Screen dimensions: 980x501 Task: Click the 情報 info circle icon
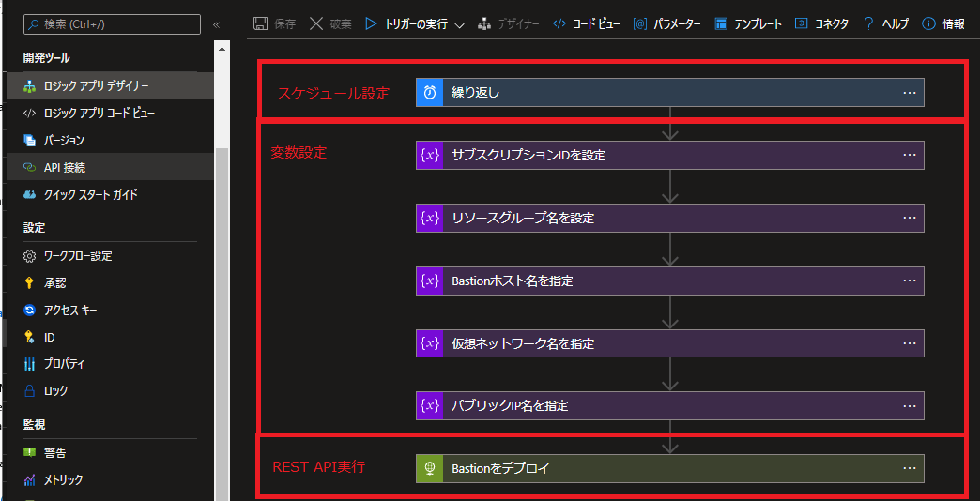928,24
